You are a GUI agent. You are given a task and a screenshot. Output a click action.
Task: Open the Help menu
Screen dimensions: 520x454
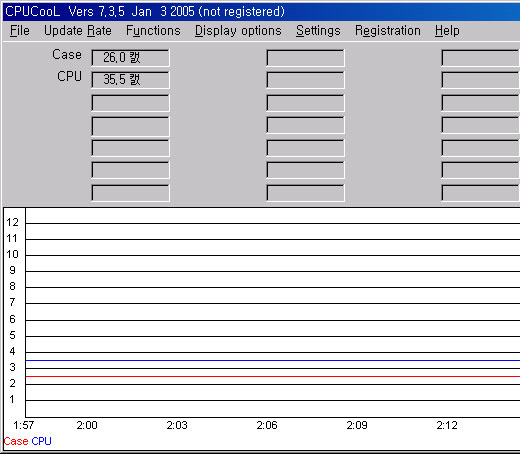point(447,31)
